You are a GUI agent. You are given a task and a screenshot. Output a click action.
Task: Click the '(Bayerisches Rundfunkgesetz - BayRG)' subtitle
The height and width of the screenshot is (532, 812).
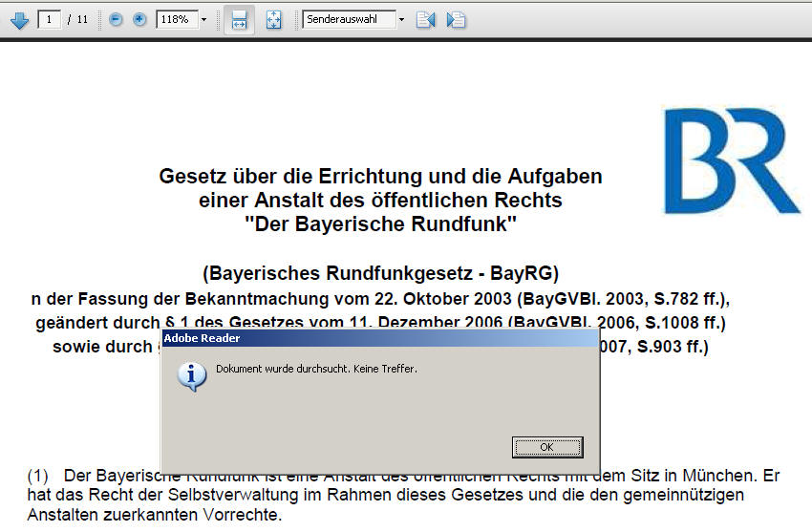pyautogui.click(x=380, y=273)
